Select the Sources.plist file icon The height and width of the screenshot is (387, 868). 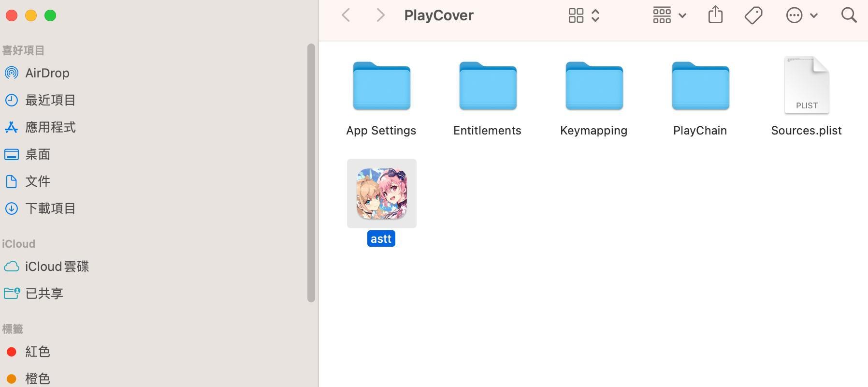pos(807,85)
